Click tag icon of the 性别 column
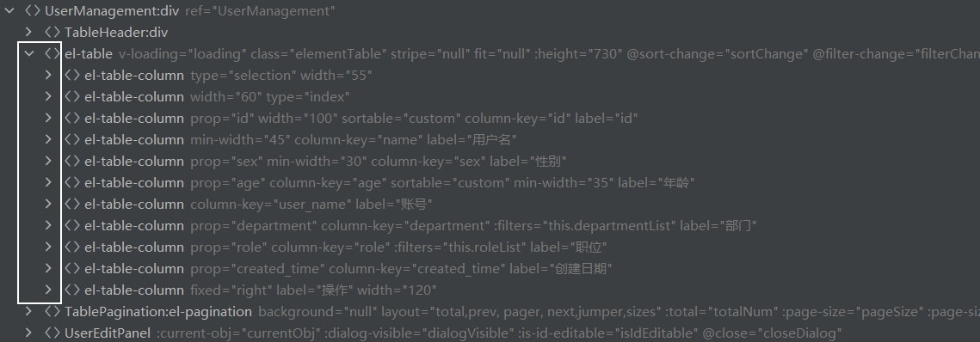This screenshot has width=980, height=342. coord(72,161)
